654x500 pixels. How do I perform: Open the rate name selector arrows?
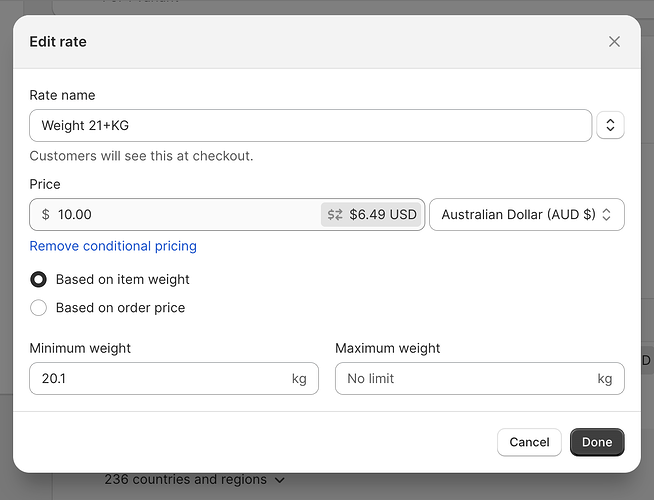point(610,126)
